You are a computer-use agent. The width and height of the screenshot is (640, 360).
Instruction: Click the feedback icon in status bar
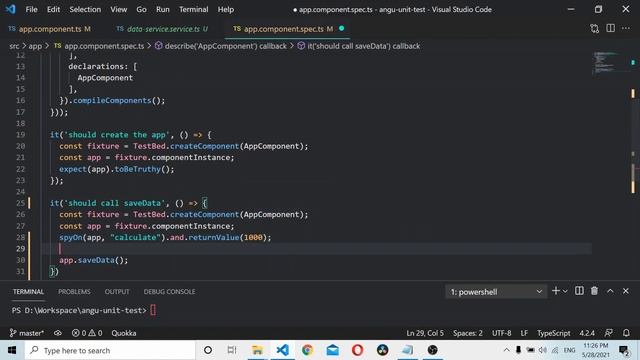pos(608,333)
